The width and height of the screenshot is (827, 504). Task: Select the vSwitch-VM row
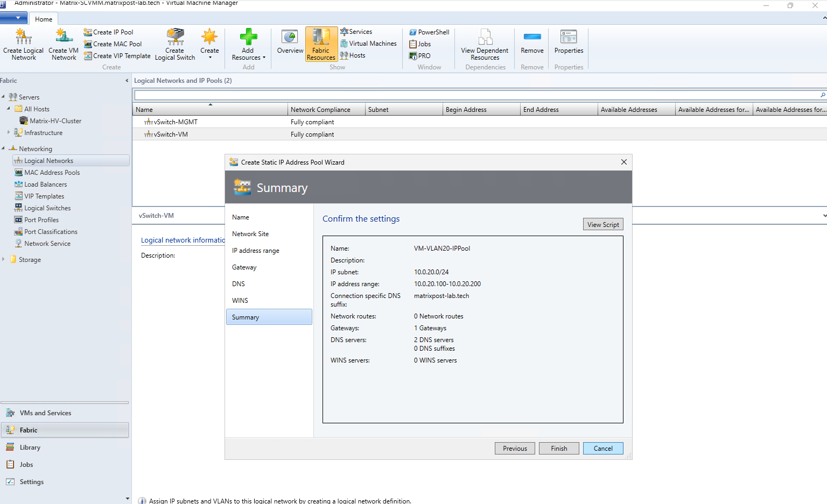[x=480, y=134]
